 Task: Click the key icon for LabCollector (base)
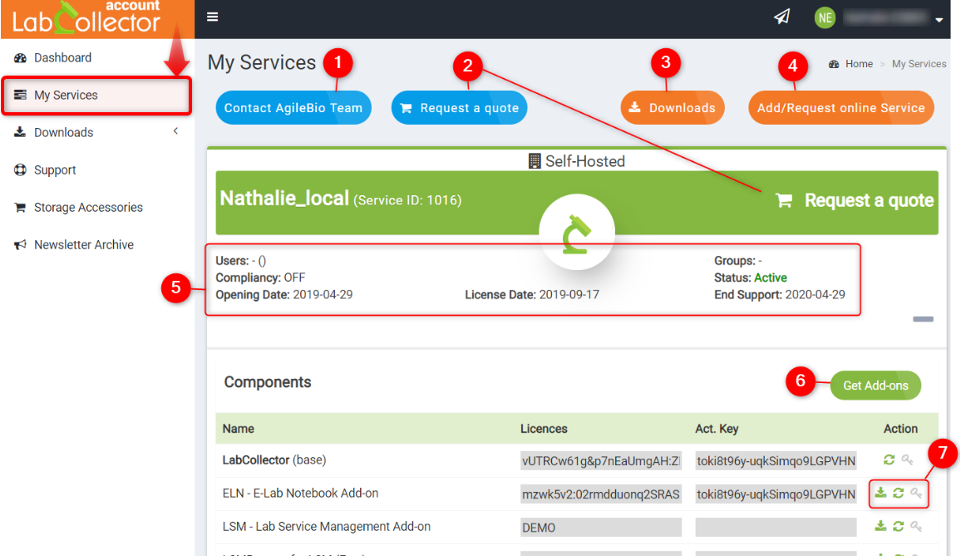(907, 459)
